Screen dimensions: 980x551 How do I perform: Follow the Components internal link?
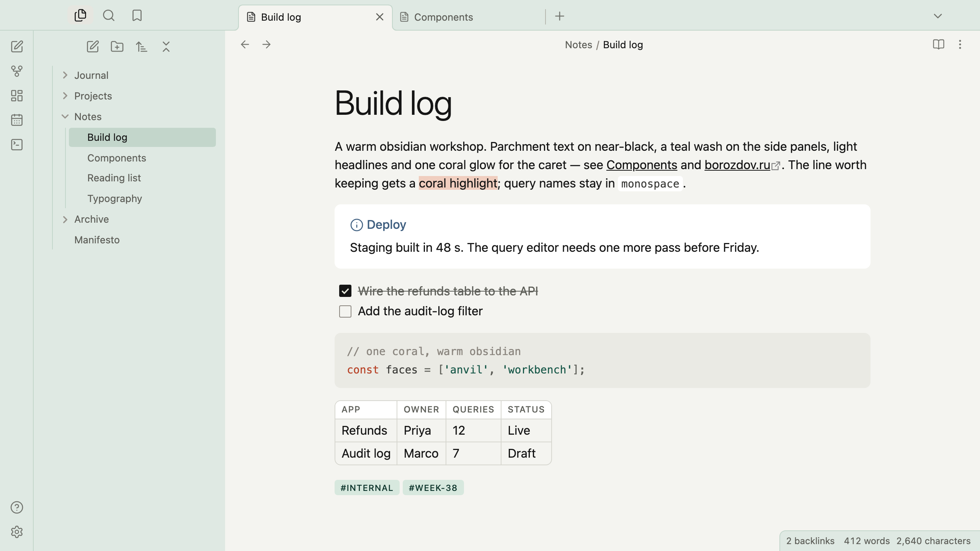tap(642, 165)
